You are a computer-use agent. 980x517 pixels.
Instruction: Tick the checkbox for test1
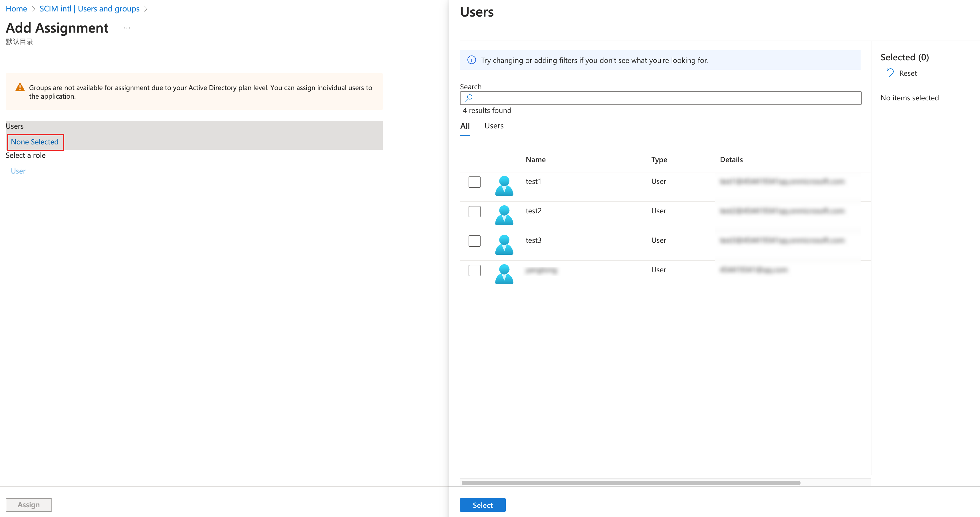pos(474,182)
